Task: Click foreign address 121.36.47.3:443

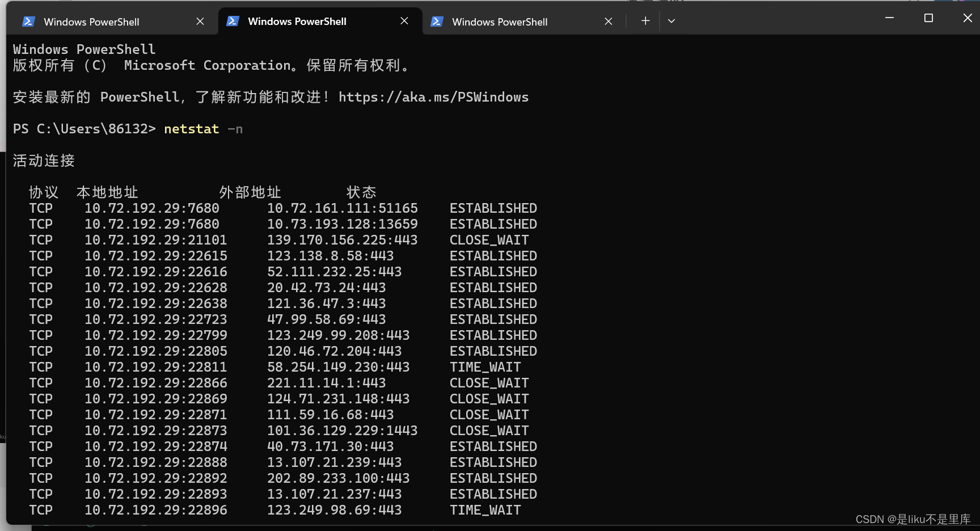Action: [x=327, y=304]
